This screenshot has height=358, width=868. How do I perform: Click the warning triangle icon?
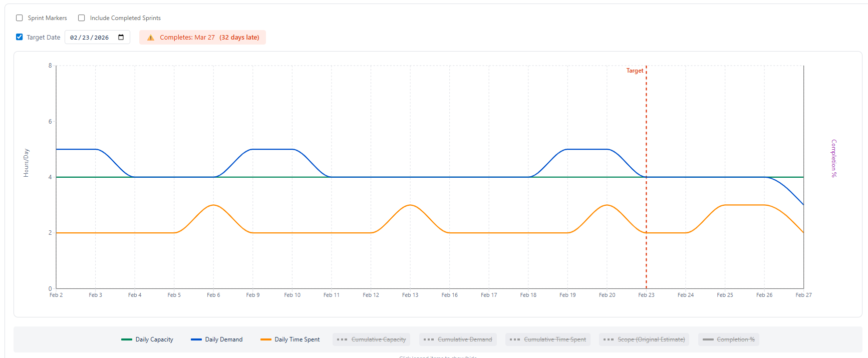(x=150, y=38)
